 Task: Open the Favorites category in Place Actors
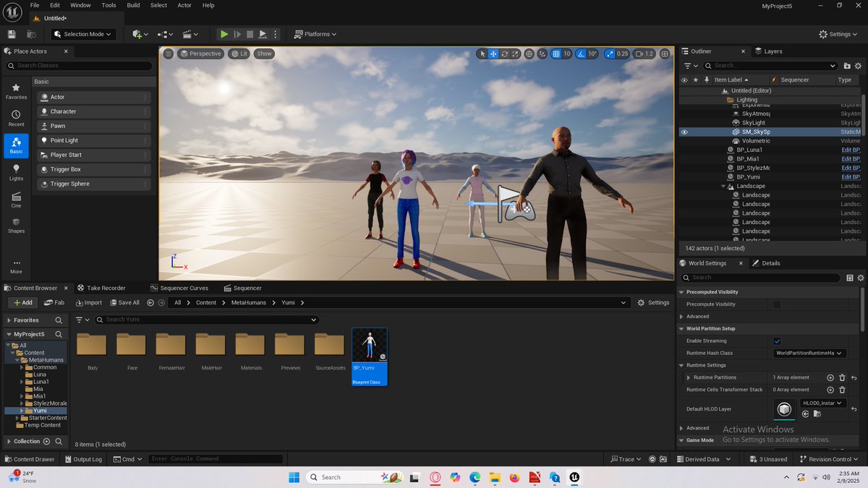click(16, 91)
